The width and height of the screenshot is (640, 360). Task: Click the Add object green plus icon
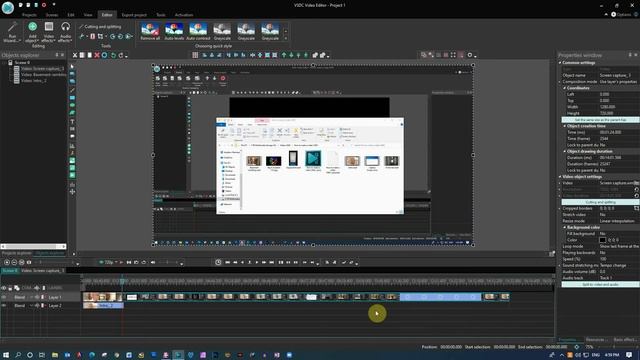click(x=32, y=27)
